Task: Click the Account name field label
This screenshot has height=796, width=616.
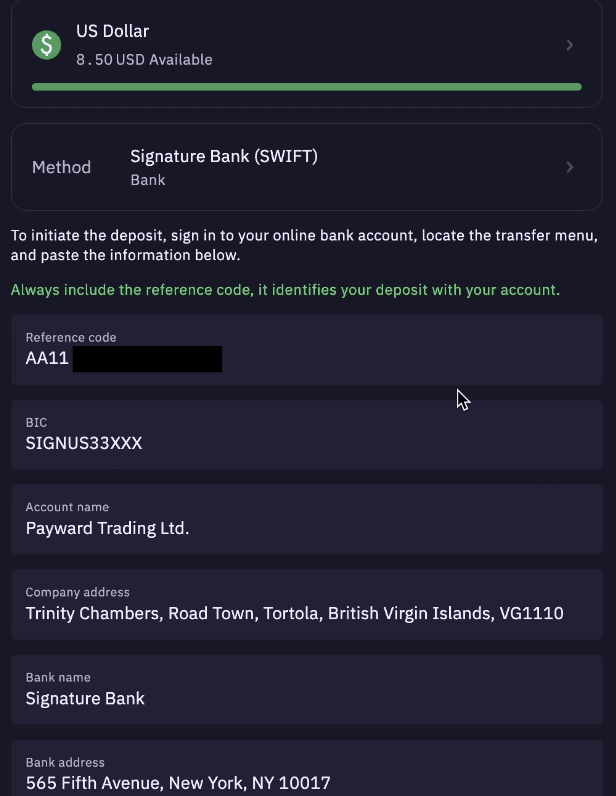Action: 67,507
